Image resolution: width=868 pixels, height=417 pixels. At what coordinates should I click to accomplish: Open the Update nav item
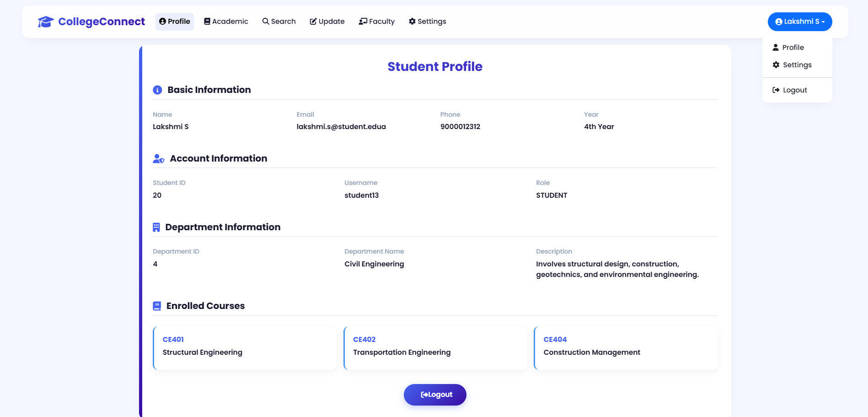pos(327,22)
